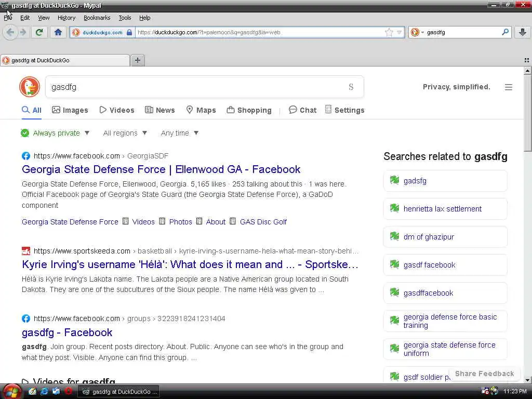Viewport: 532px width, 399px height.
Task: Click the Photos sitelink
Action: click(180, 222)
